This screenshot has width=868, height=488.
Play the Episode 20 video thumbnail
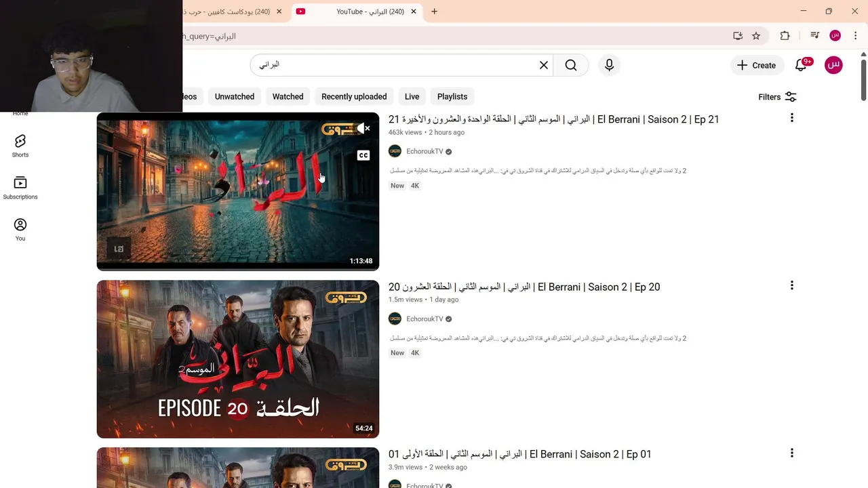238,359
